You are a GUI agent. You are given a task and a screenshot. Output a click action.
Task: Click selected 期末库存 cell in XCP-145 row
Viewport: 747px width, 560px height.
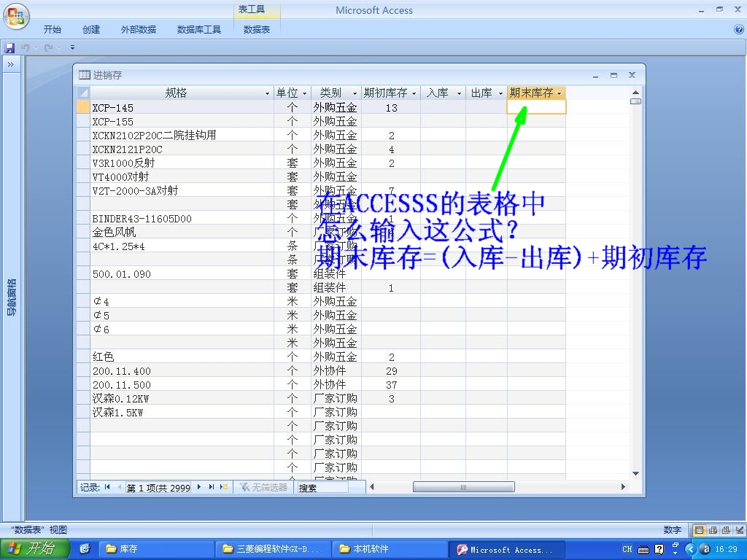tap(536, 108)
